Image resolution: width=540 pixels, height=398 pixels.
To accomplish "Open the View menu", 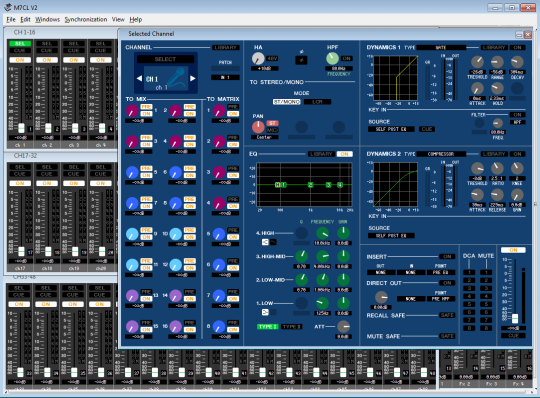I will click(x=118, y=20).
